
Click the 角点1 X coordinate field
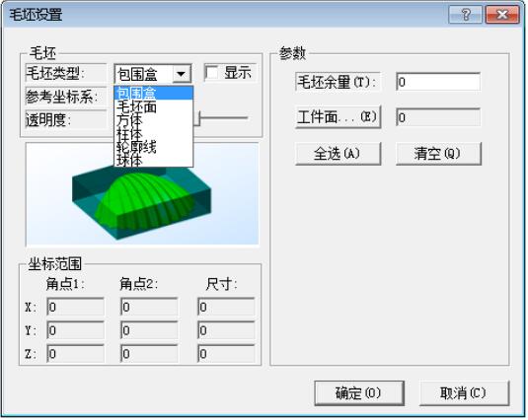coord(75,307)
